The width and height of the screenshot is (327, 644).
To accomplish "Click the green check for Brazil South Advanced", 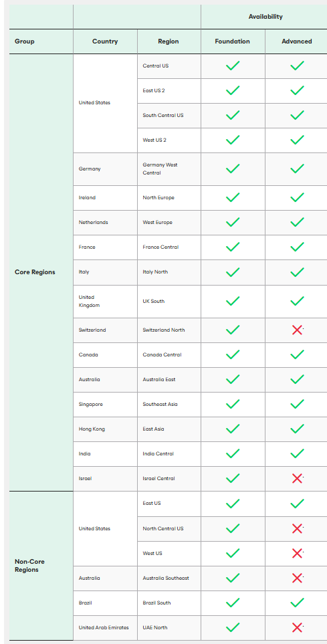I will [297, 603].
